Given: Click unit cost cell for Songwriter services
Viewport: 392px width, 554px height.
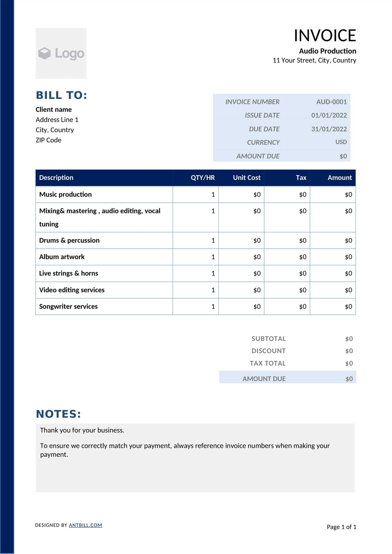Looking at the screenshot, I should click(241, 307).
